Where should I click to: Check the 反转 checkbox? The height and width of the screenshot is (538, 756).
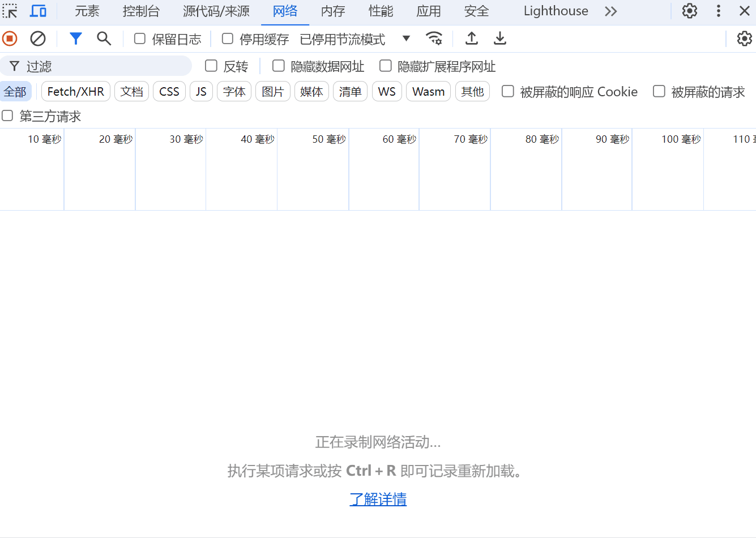pos(211,66)
